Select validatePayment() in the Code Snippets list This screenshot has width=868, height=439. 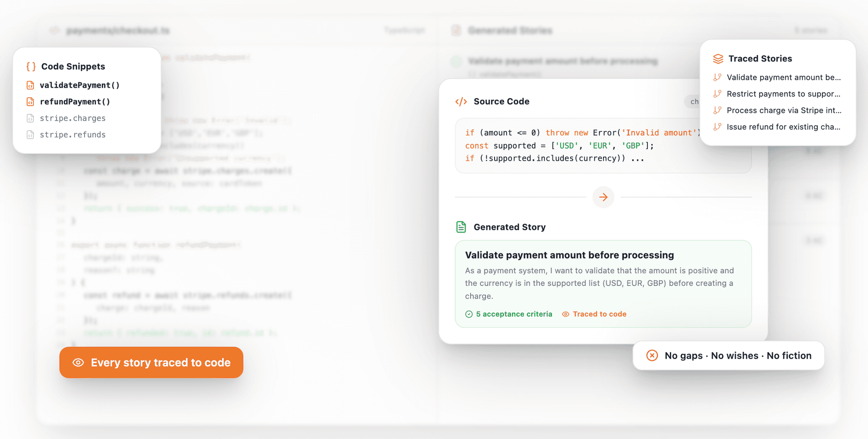[x=80, y=85]
